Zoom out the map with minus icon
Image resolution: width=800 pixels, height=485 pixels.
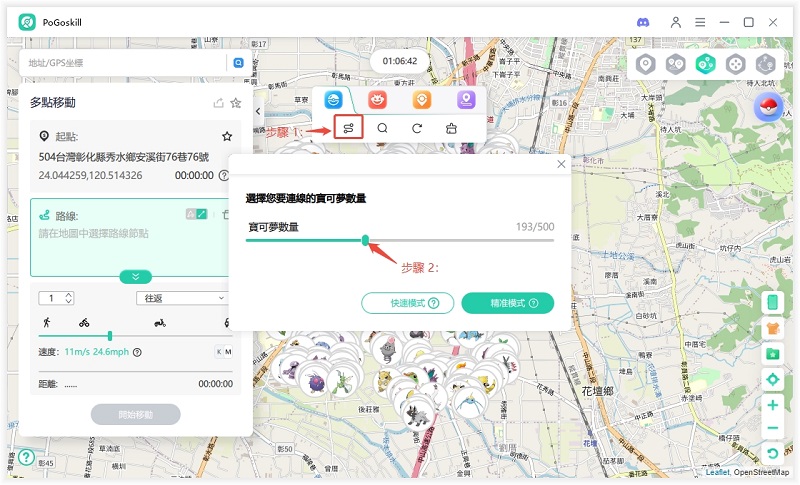coord(772,428)
